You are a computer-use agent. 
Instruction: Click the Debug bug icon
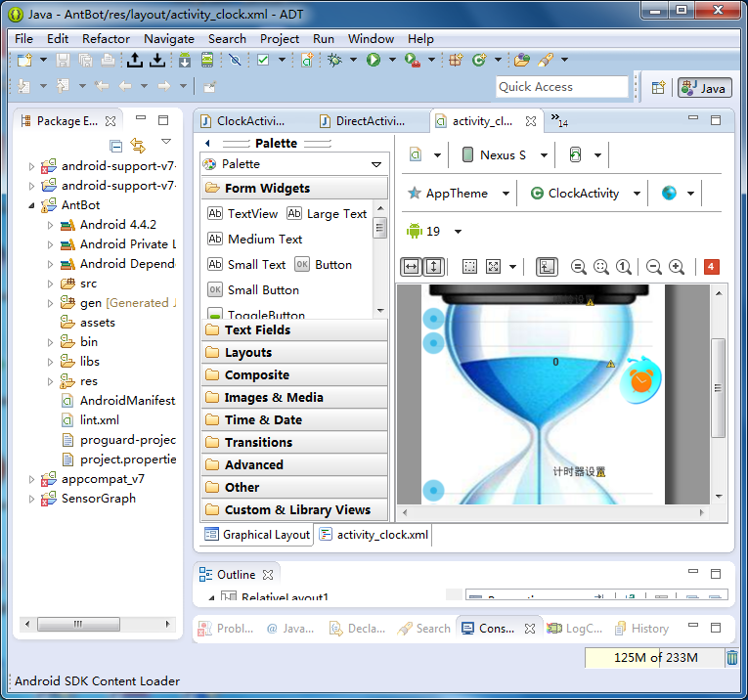[x=335, y=60]
